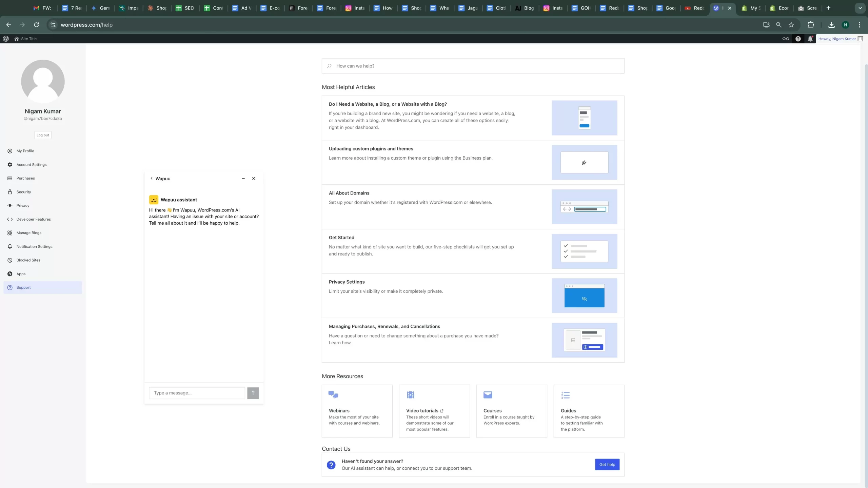
Task: Go back with the Wapuu chat chevron
Action: tap(152, 179)
